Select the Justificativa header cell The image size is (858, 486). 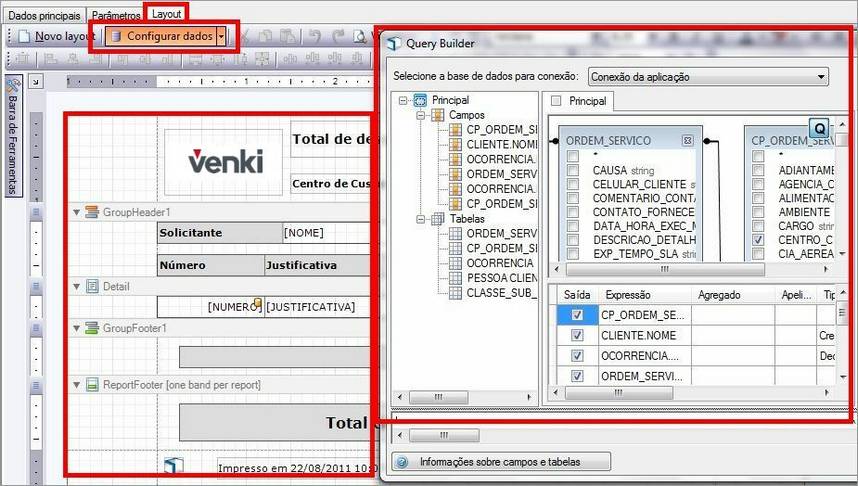tap(318, 265)
